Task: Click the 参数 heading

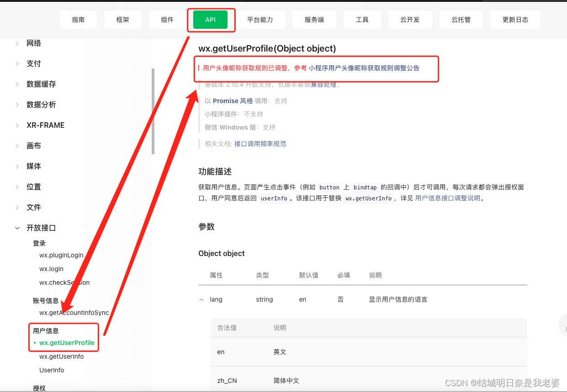Action: (207, 227)
